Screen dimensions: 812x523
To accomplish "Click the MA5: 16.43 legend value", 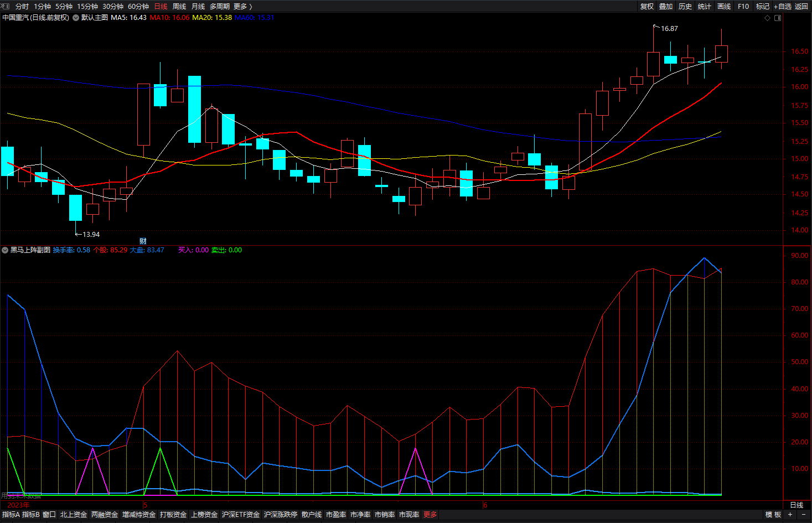I will [x=129, y=18].
